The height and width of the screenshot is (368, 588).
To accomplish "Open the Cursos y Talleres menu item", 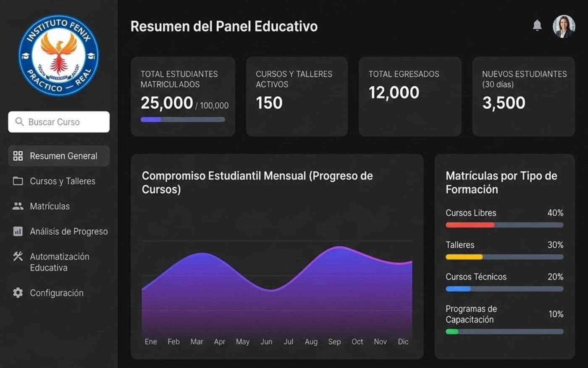I will 59,181.
